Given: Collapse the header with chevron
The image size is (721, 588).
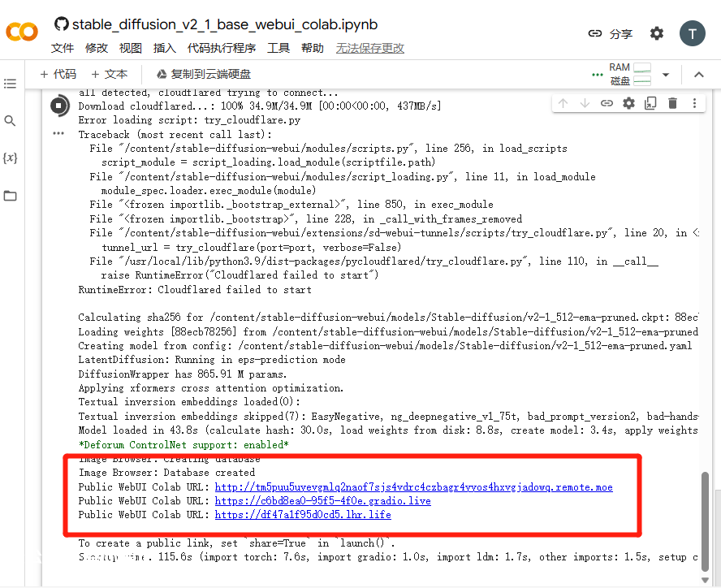Looking at the screenshot, I should pos(699,75).
